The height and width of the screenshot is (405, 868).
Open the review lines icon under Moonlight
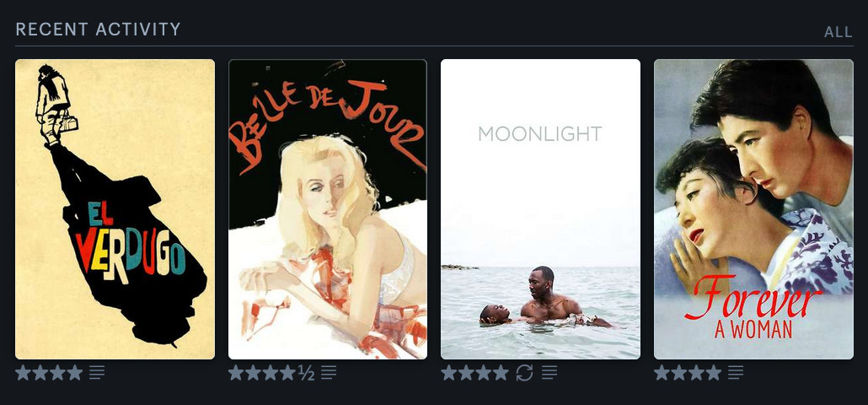[549, 373]
